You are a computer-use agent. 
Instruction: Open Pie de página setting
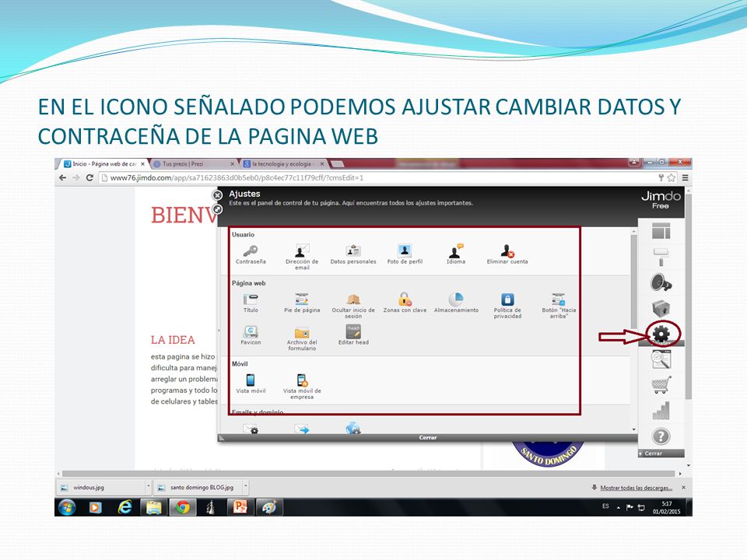[x=302, y=303]
